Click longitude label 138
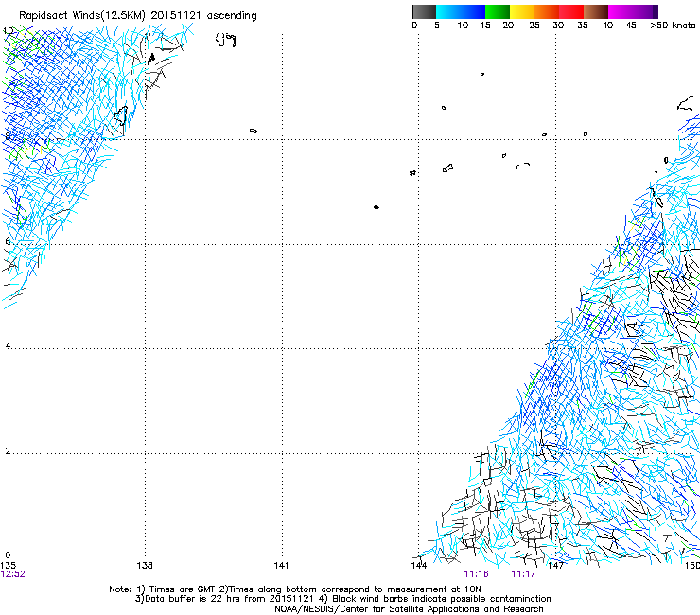The width and height of the screenshot is (700, 615). click(x=145, y=566)
